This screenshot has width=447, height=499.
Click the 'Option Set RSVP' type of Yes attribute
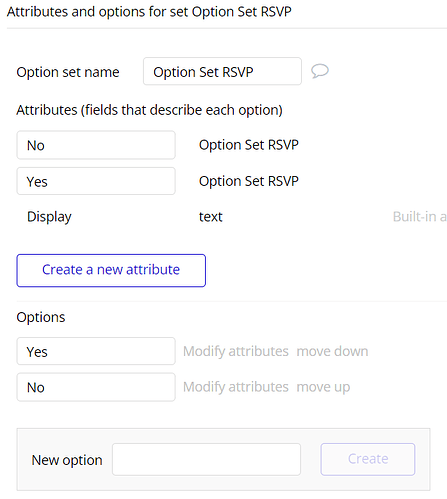(x=249, y=181)
